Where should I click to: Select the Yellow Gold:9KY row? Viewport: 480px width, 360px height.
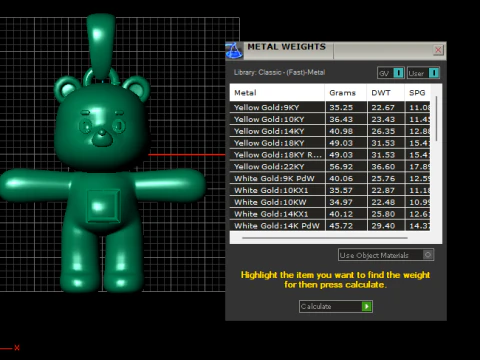coord(330,107)
